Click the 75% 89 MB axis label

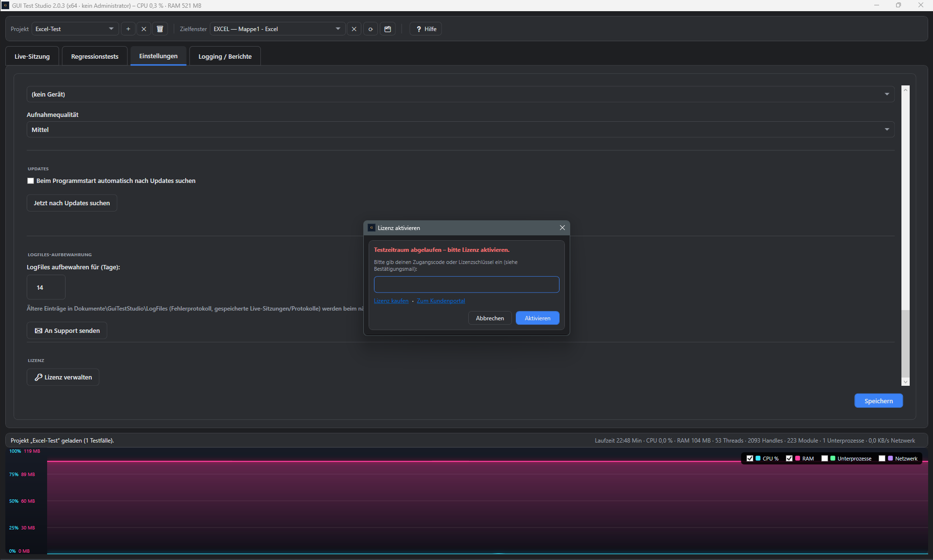[x=22, y=475]
